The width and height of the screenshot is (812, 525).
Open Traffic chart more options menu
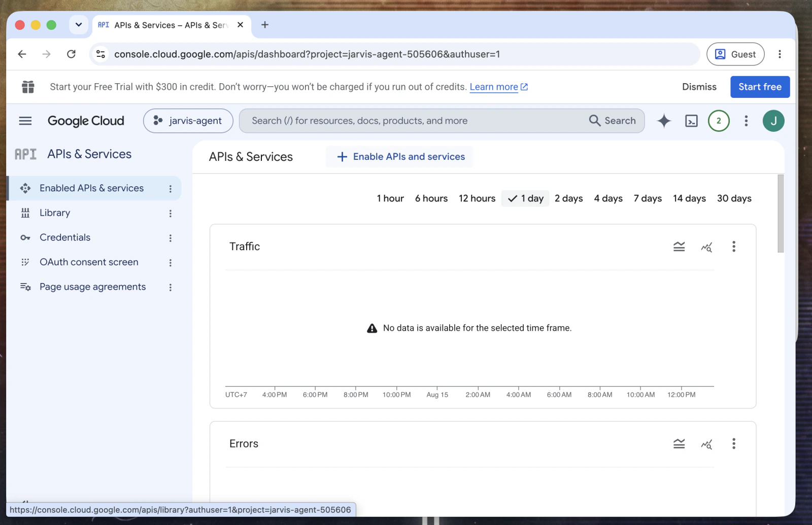pos(733,247)
